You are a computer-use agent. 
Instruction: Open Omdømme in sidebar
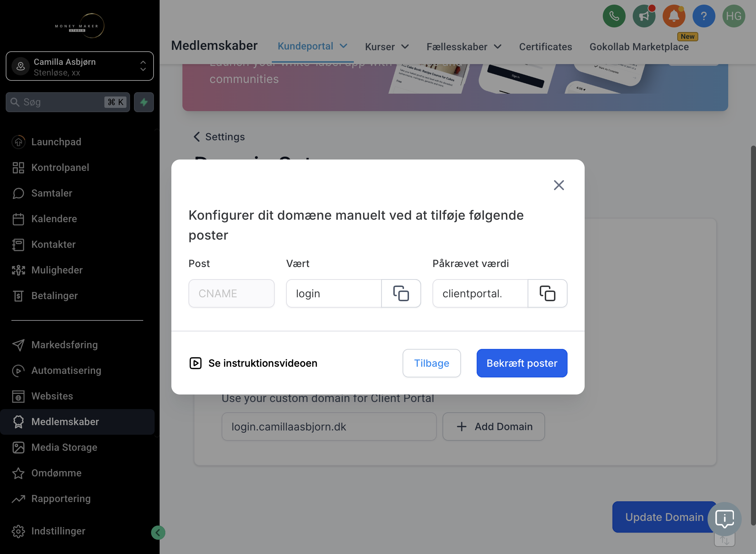pyautogui.click(x=77, y=473)
